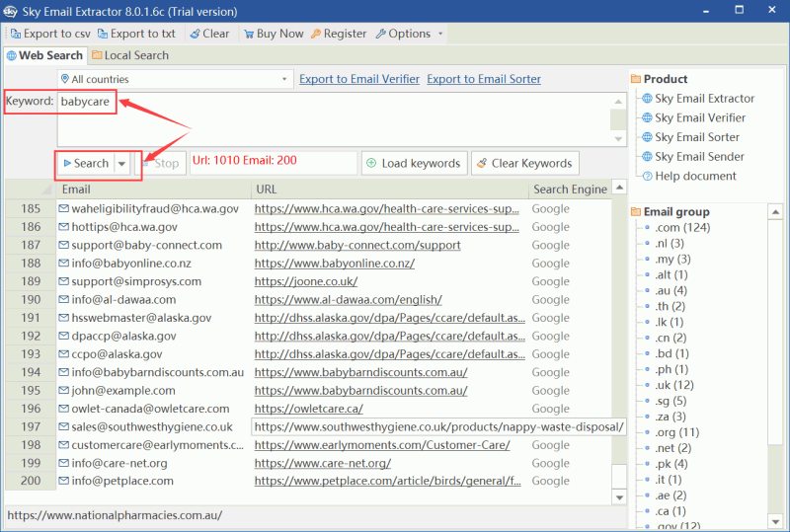Start the Search button
The height and width of the screenshot is (532, 790).
(x=86, y=163)
